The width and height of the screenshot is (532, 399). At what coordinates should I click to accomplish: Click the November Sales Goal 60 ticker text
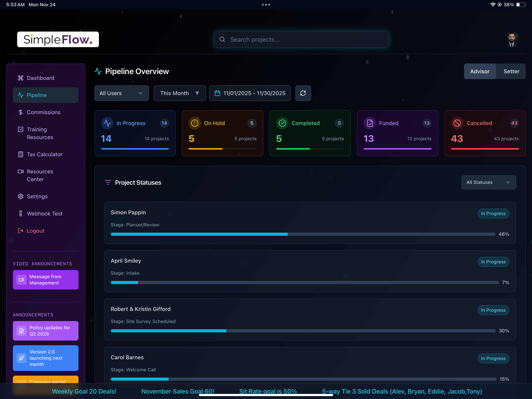(178, 391)
